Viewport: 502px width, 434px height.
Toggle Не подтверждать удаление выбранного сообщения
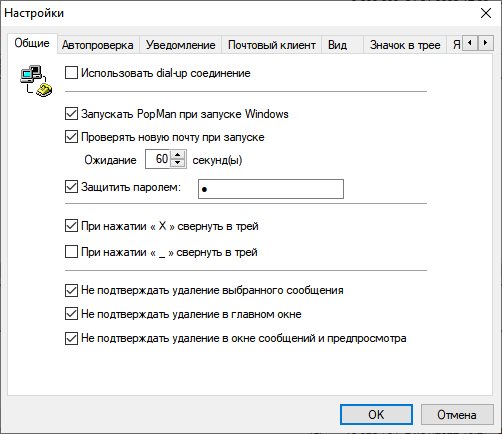(x=71, y=290)
